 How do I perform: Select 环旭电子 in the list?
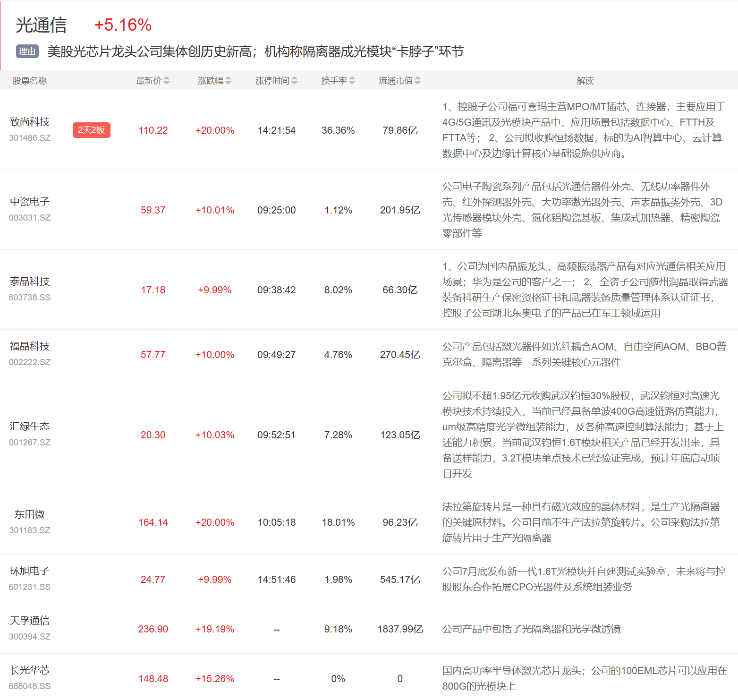pyautogui.click(x=30, y=572)
